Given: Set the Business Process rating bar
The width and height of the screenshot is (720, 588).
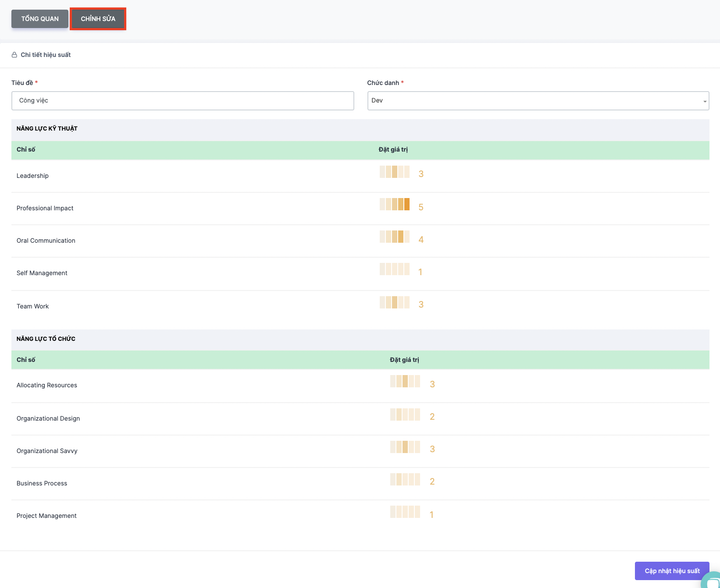Looking at the screenshot, I should 405,479.
